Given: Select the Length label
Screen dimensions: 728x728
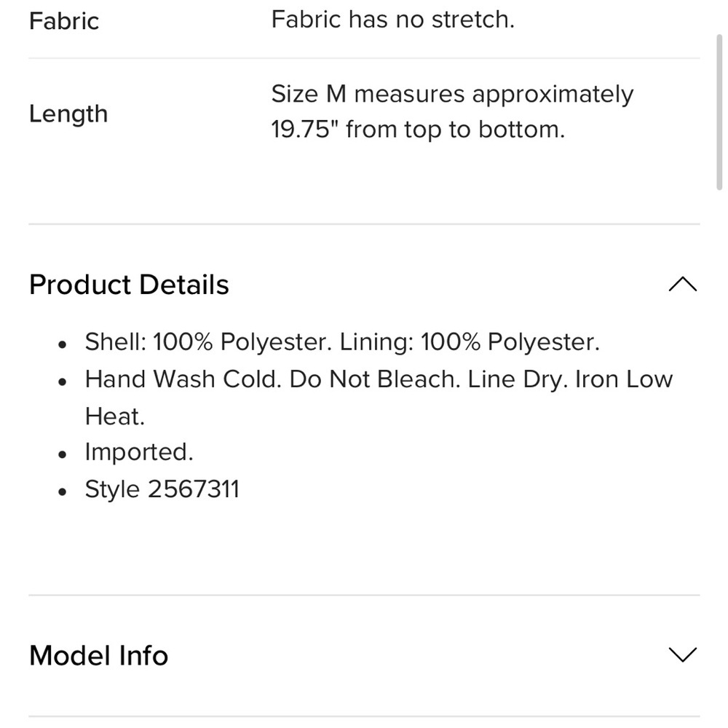Looking at the screenshot, I should point(68,114).
